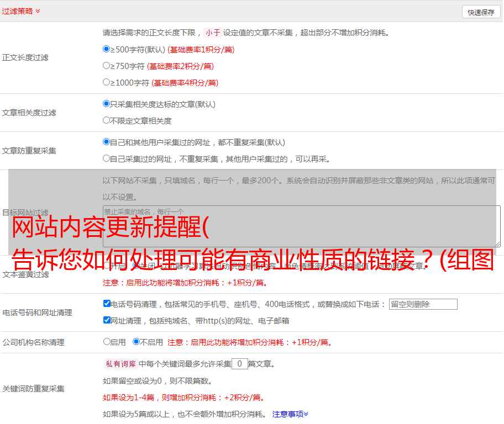The image size is (504, 424).
Task: Click the 基础费率1积分/篇 red note
Action: click(201, 50)
